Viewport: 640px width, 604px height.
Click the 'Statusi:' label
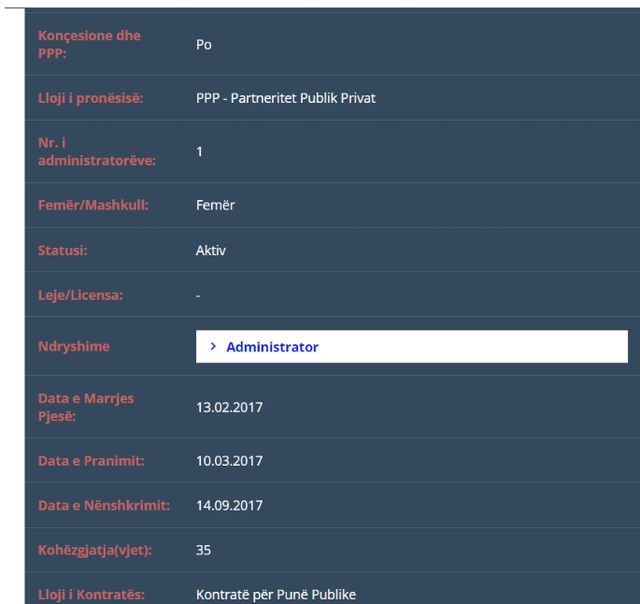point(63,250)
